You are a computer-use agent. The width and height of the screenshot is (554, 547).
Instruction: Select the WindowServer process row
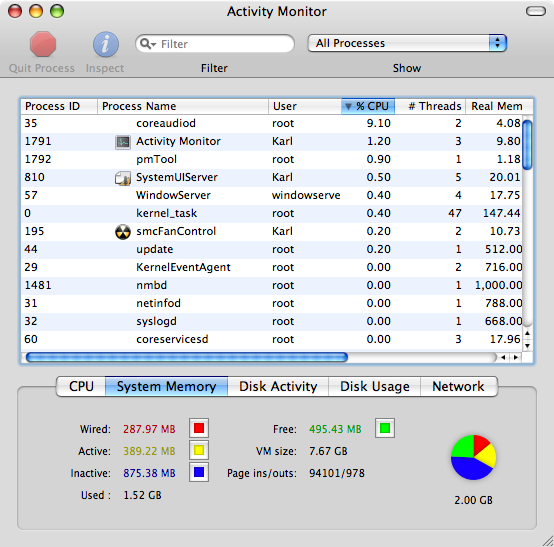pos(272,195)
